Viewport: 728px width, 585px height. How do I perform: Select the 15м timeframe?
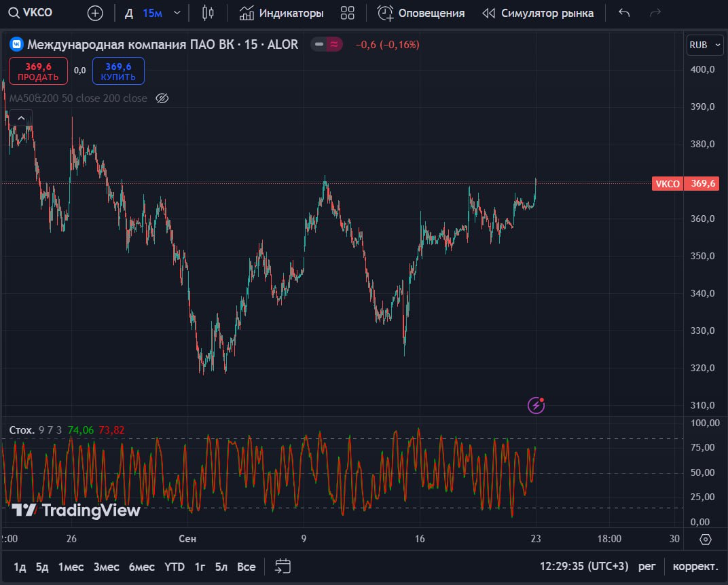[152, 13]
